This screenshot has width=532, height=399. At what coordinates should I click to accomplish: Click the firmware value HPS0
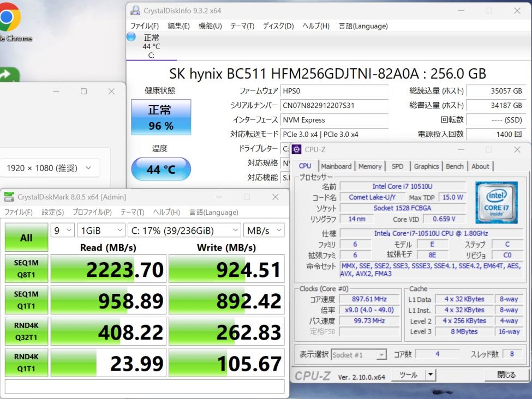(x=334, y=91)
